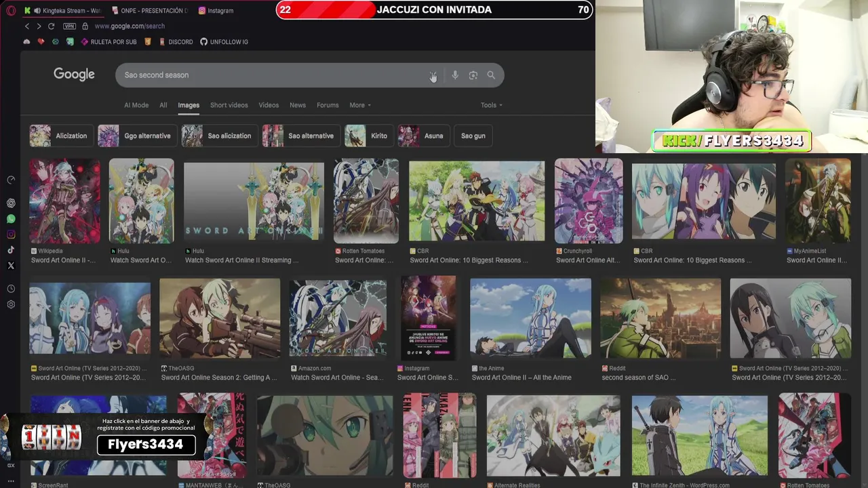Open TikTok in the Opera sidebar
The image size is (868, 488).
[11, 250]
